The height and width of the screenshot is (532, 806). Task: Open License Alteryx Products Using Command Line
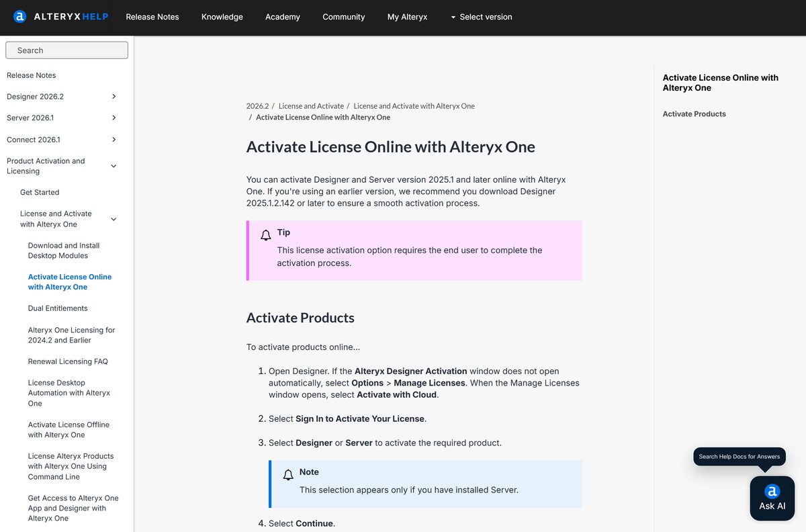tap(71, 466)
